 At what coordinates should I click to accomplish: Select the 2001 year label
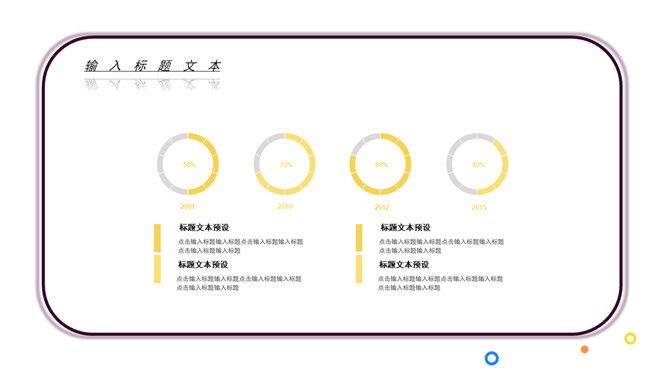[x=188, y=206]
